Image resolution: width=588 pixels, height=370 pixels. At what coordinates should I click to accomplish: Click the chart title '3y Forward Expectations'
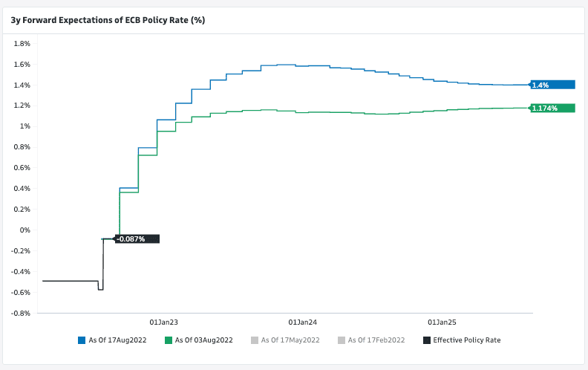point(108,20)
